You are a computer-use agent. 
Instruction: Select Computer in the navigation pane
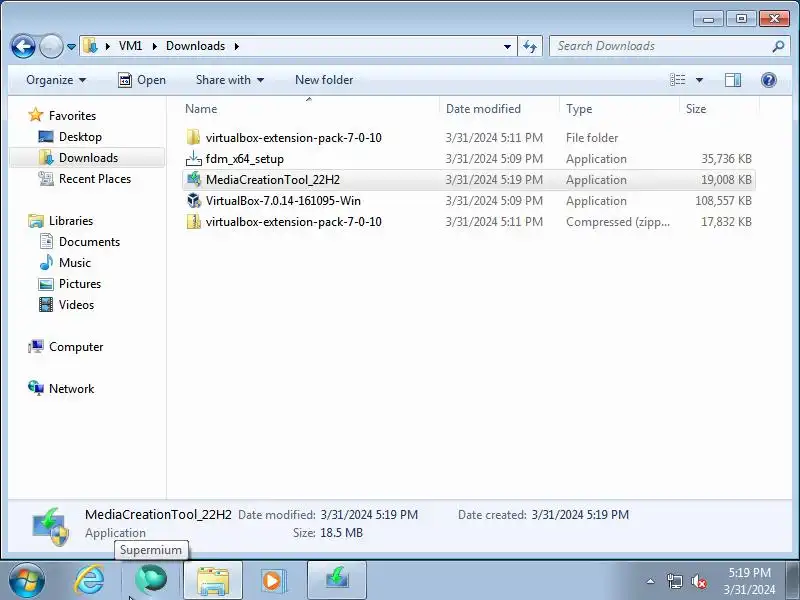76,347
